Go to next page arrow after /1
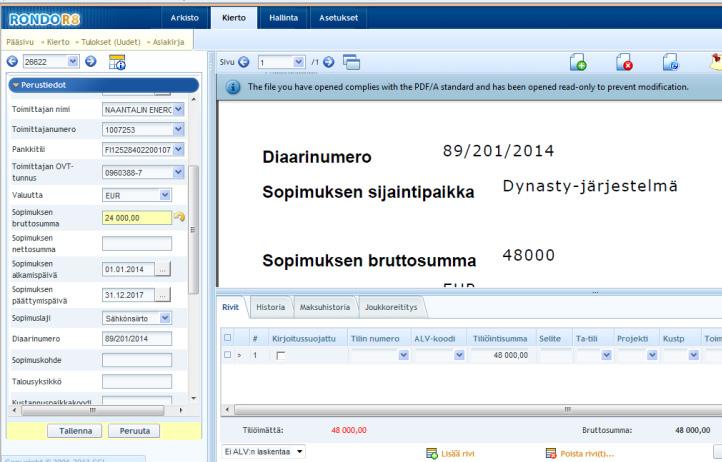The width and height of the screenshot is (722, 462). point(328,62)
